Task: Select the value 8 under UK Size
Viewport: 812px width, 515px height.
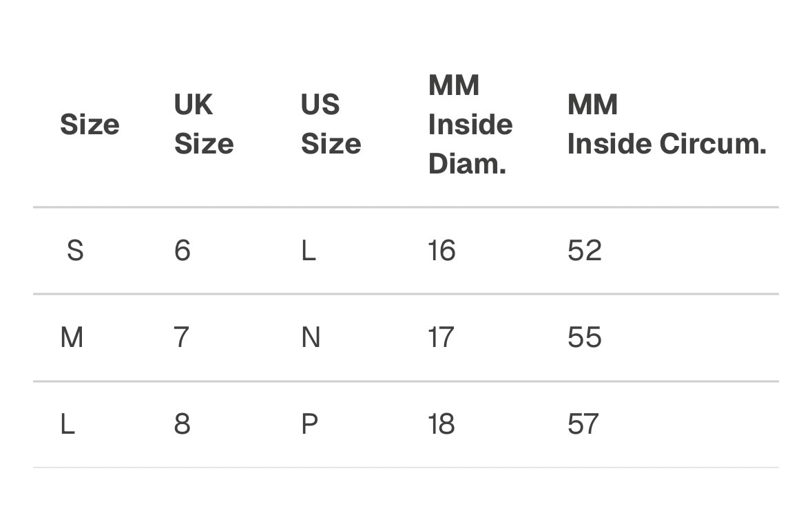Action: 182,424
